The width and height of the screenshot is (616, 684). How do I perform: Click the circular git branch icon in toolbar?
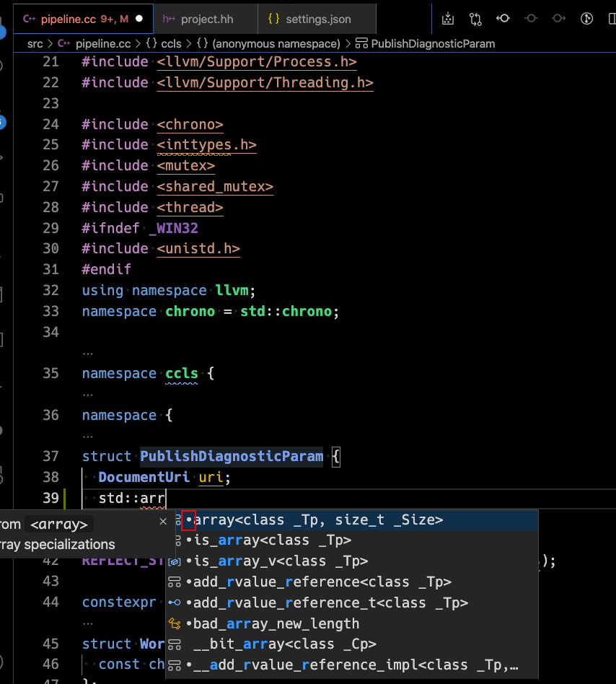[x=587, y=19]
